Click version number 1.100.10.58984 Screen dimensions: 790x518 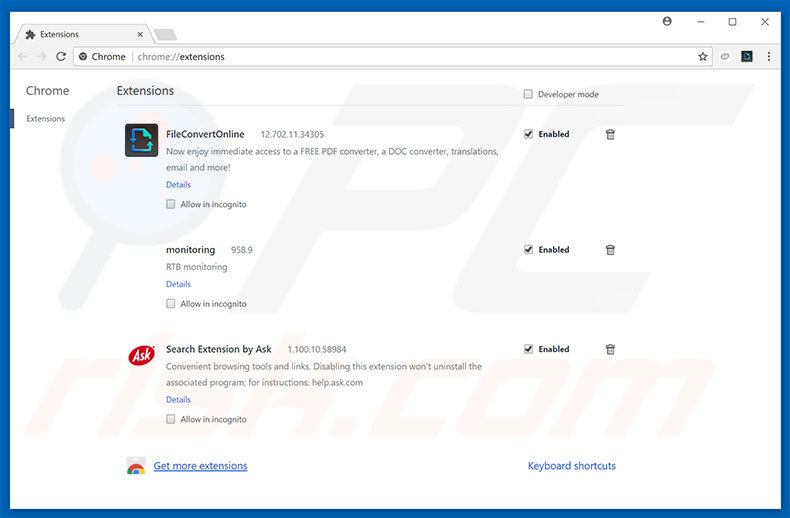pos(317,349)
